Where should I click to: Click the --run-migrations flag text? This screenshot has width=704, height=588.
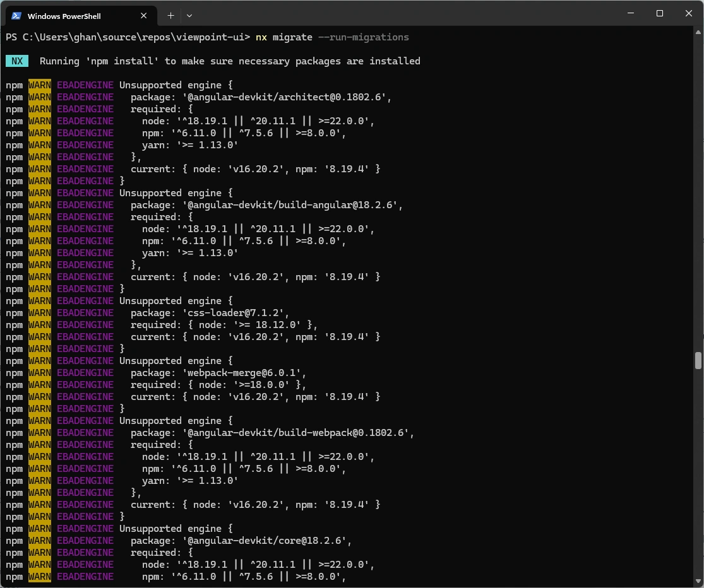(363, 37)
